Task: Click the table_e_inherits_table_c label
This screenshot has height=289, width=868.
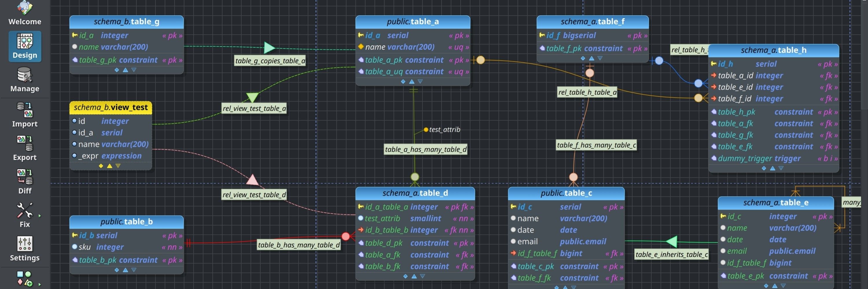Action: point(672,255)
